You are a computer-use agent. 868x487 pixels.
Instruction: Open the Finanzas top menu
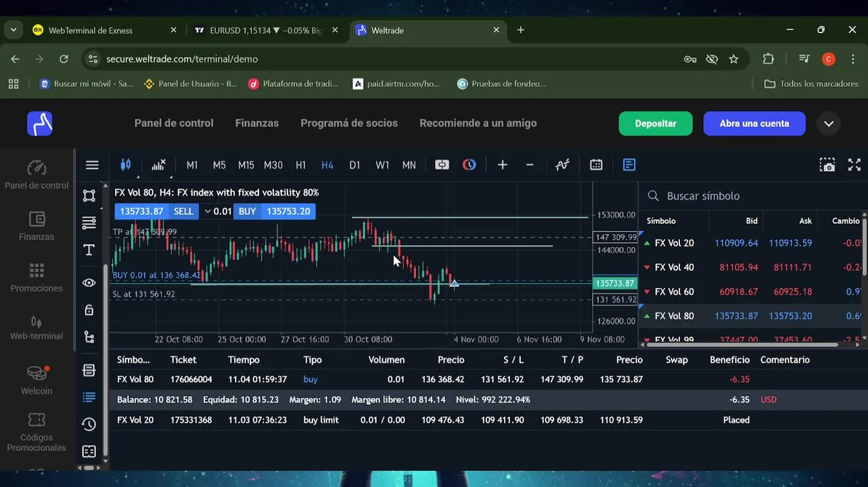tap(257, 123)
